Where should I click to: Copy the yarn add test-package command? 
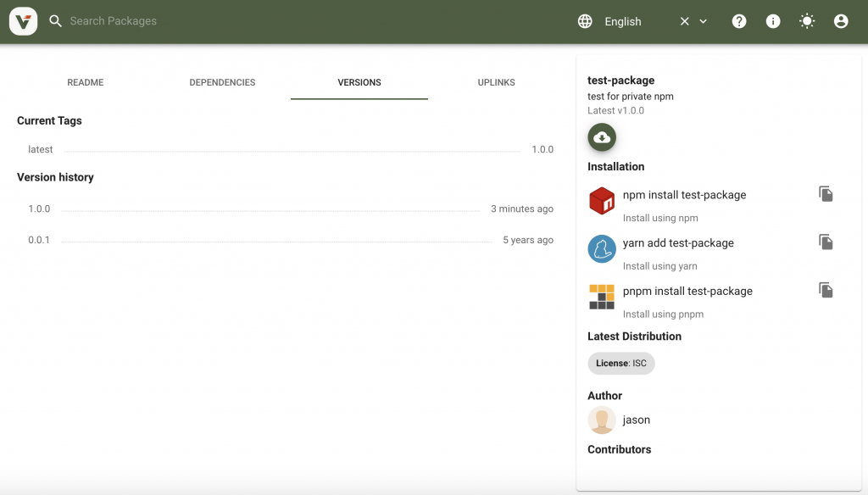(826, 242)
